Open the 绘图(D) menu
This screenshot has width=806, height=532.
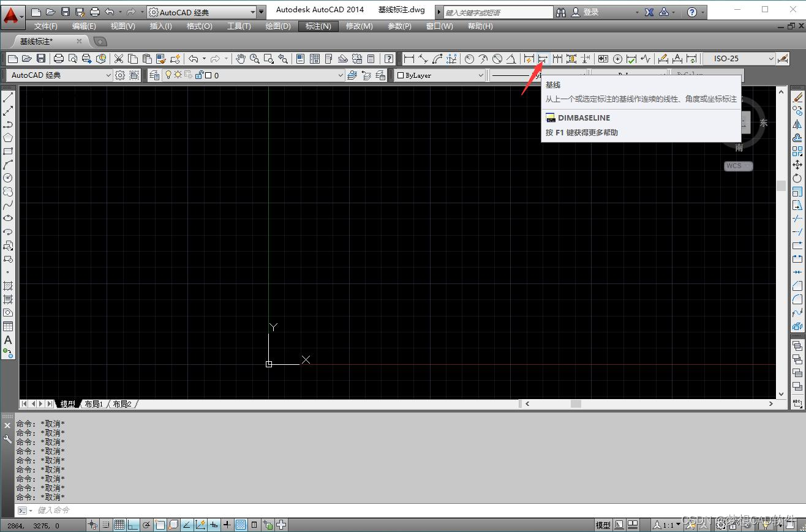click(x=278, y=26)
